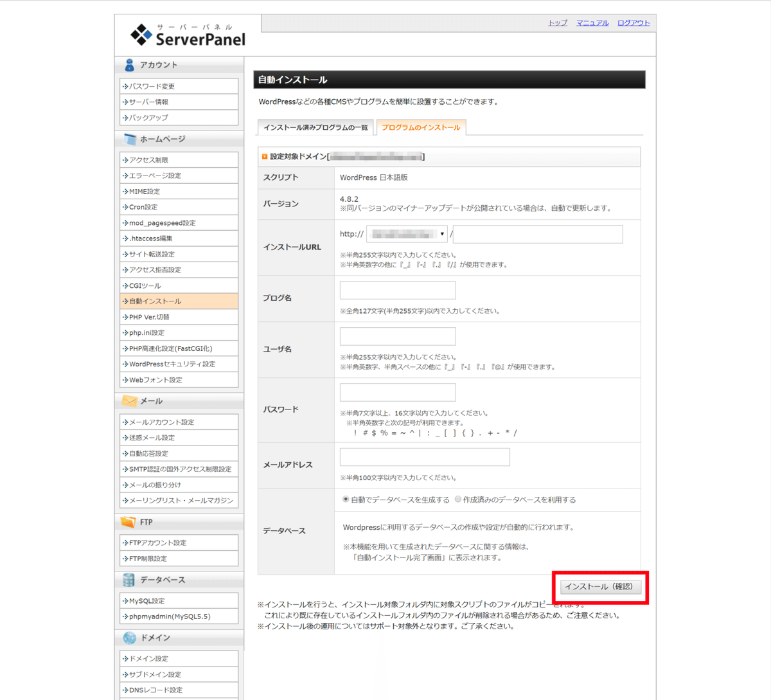The width and height of the screenshot is (771, 700).
Task: Open サイト転送設定 menu item
Action: pyautogui.click(x=179, y=254)
